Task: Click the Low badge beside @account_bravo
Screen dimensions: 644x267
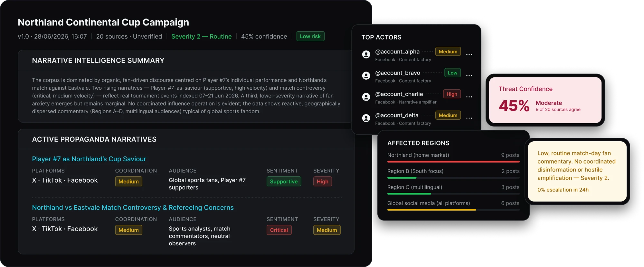Action: coord(452,73)
